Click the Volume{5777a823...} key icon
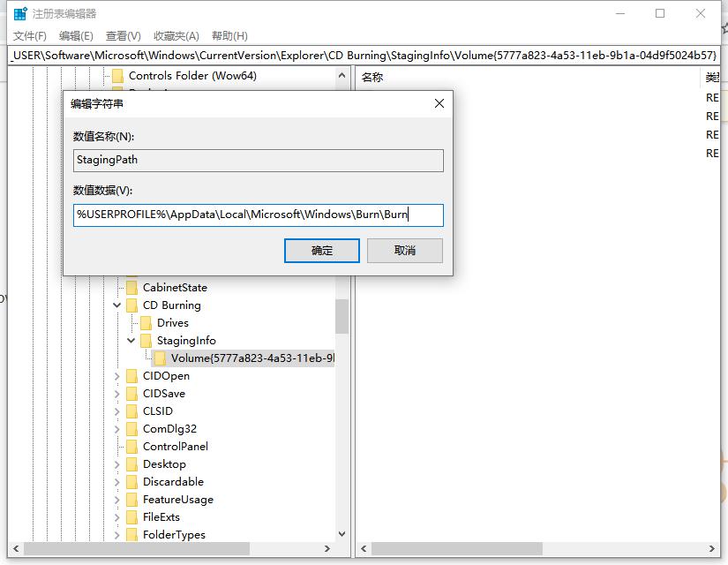Screen dimensions: 728x565 pyautogui.click(x=161, y=358)
